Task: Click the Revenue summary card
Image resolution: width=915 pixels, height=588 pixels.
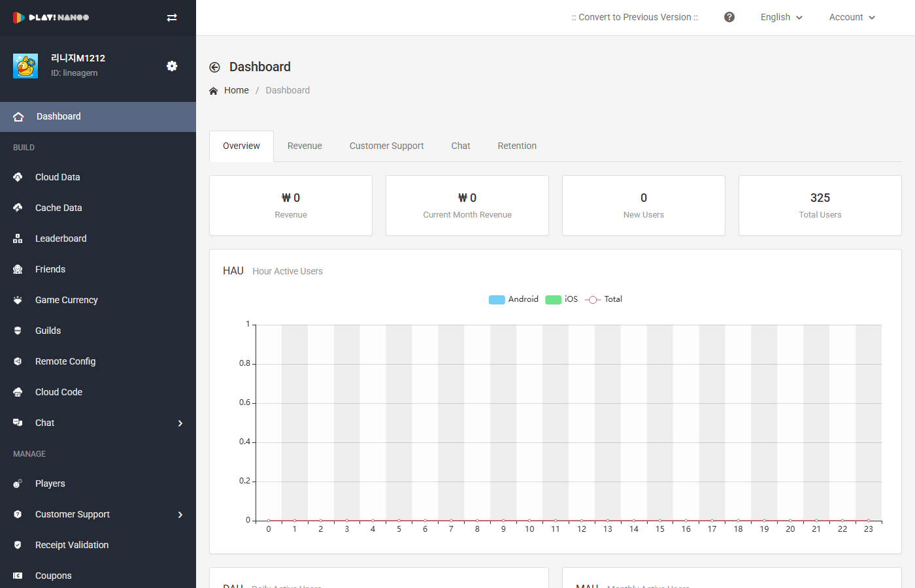Action: pos(291,205)
